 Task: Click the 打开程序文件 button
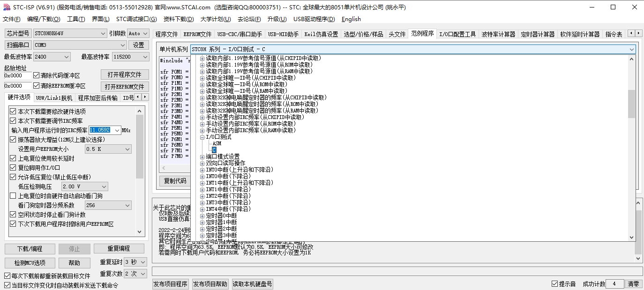[x=124, y=75]
